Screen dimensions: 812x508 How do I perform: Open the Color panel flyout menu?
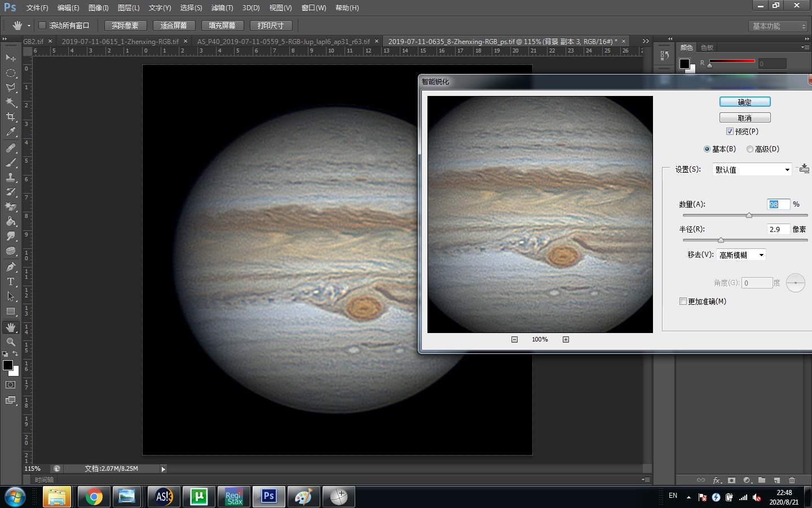click(x=805, y=47)
